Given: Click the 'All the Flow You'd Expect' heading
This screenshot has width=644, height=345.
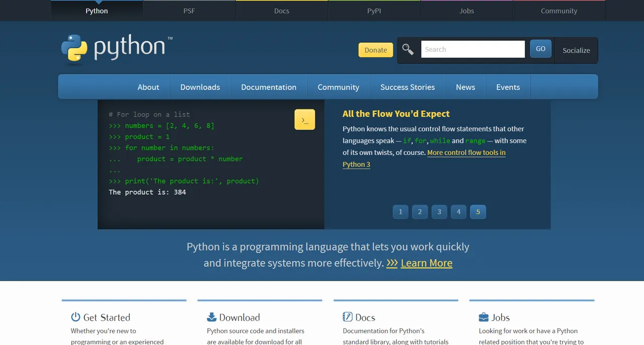Looking at the screenshot, I should point(396,114).
